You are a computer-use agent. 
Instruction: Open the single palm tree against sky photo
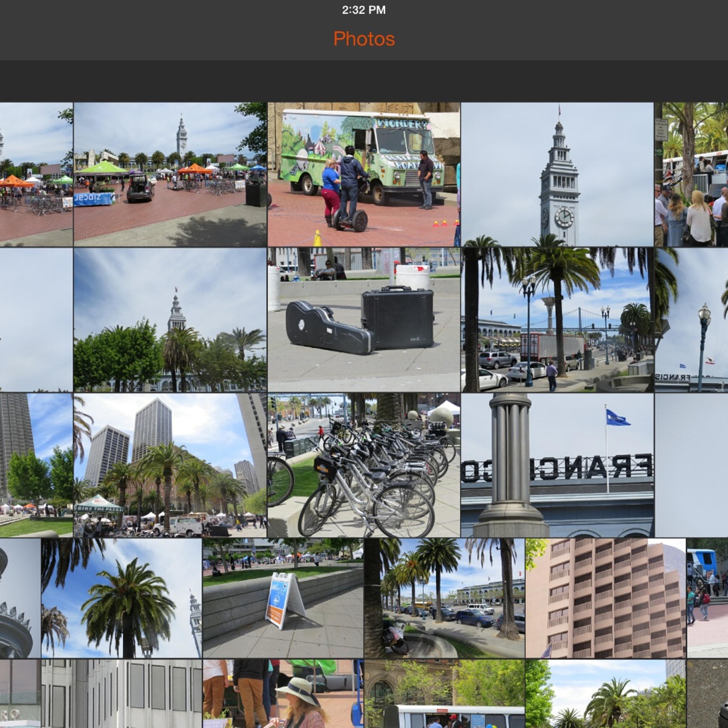121,598
